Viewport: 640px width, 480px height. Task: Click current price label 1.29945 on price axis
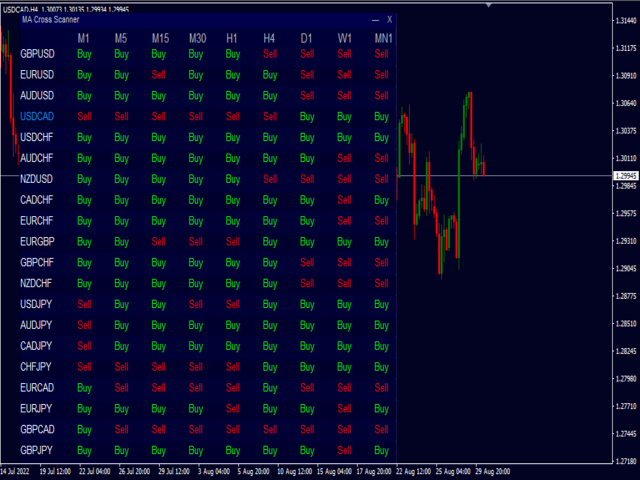click(x=626, y=176)
